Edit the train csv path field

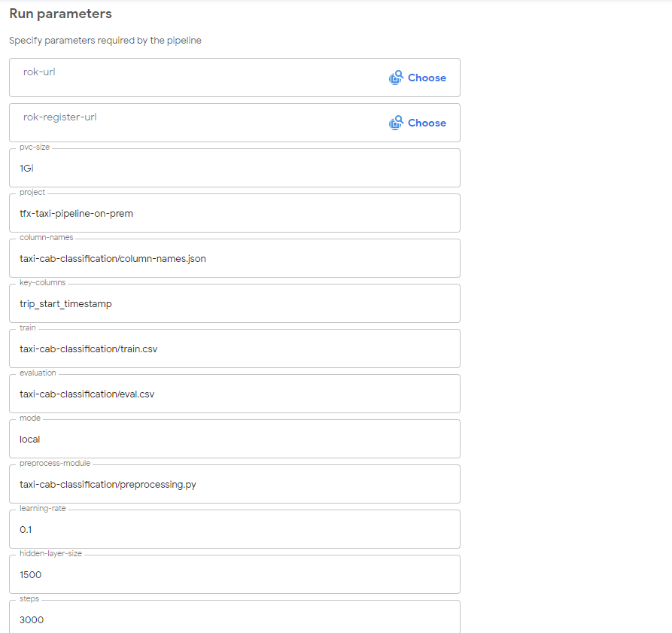[235, 348]
